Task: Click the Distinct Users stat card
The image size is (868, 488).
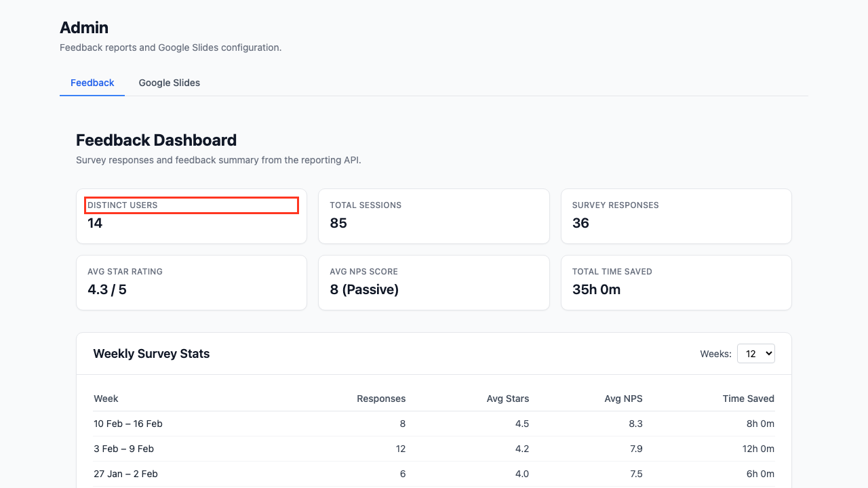Action: click(191, 216)
